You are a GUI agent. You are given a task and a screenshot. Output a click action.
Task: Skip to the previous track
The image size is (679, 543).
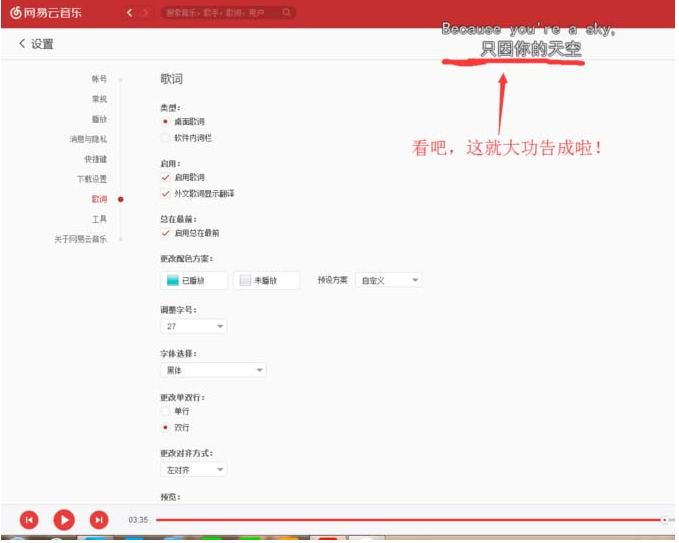29,521
